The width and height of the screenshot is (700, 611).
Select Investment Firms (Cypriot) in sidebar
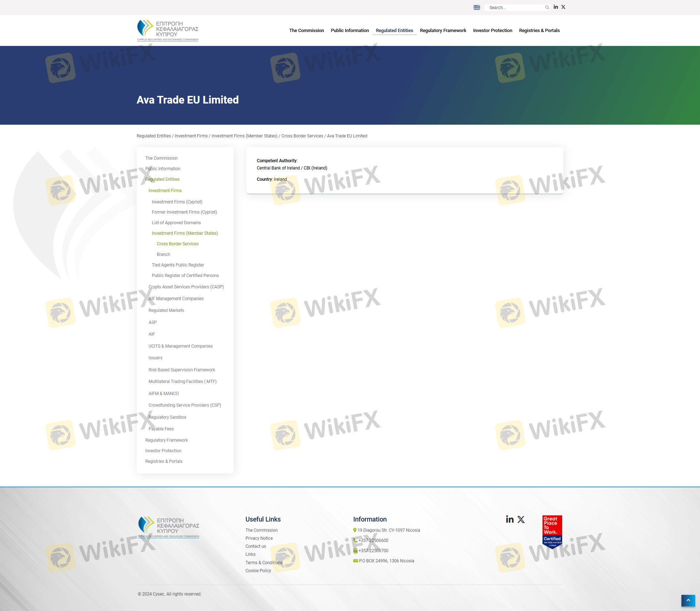[177, 202]
